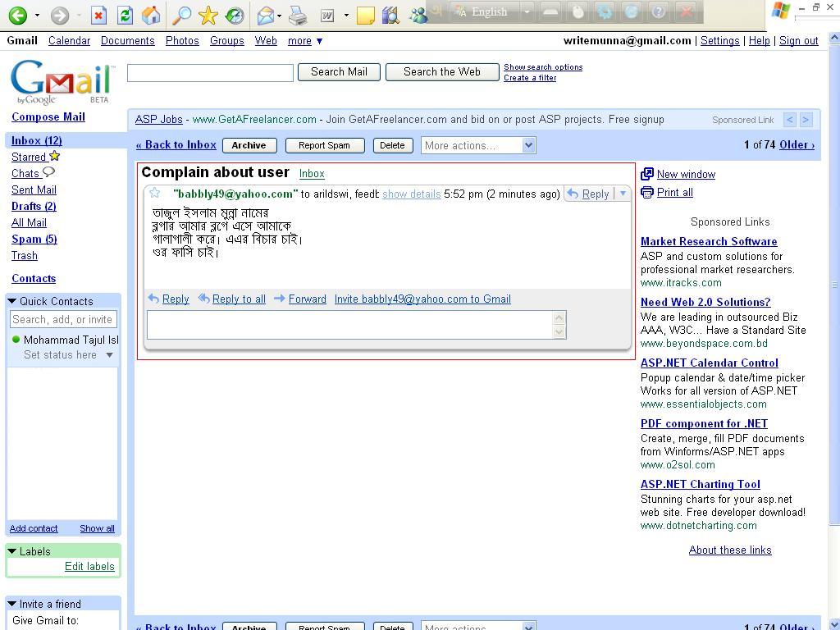This screenshot has height=630, width=840.
Task: Open the Drafts (2) folder
Action: tap(34, 206)
